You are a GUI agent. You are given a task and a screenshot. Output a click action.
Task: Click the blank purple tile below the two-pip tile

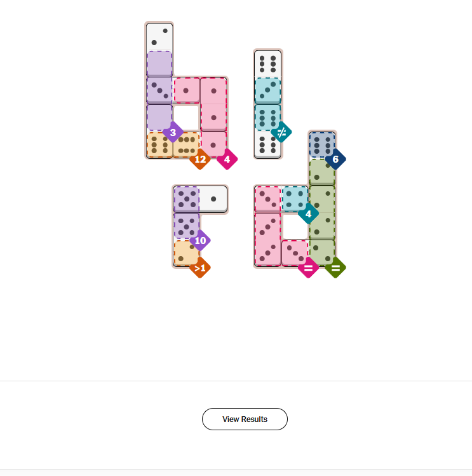coord(159,64)
